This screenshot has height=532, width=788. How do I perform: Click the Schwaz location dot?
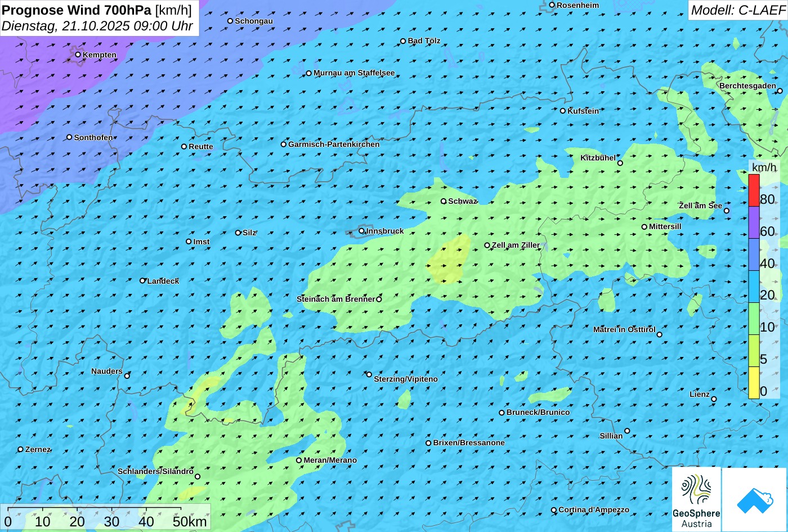tap(444, 201)
